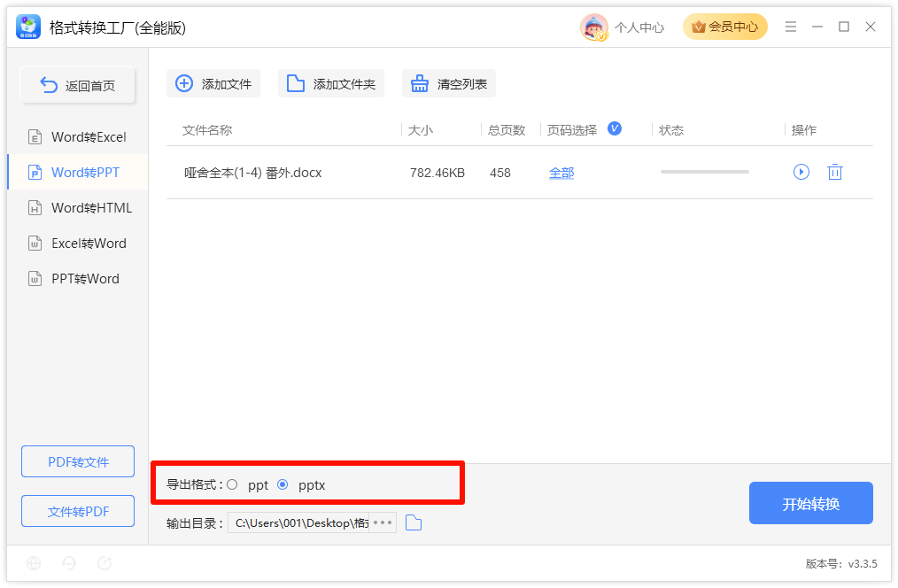Click the Word转Excel document icon

(x=35, y=137)
